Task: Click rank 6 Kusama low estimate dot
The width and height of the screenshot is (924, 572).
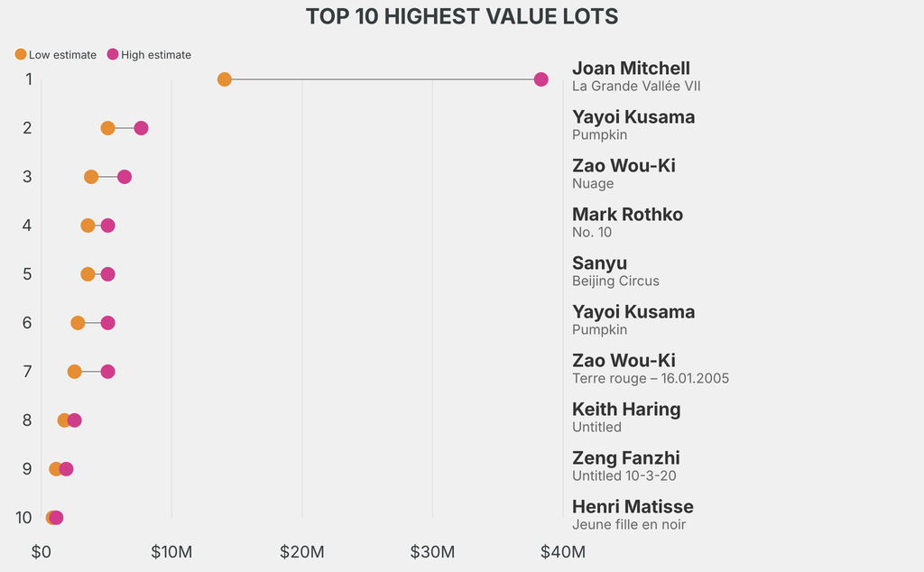Action: tap(78, 323)
